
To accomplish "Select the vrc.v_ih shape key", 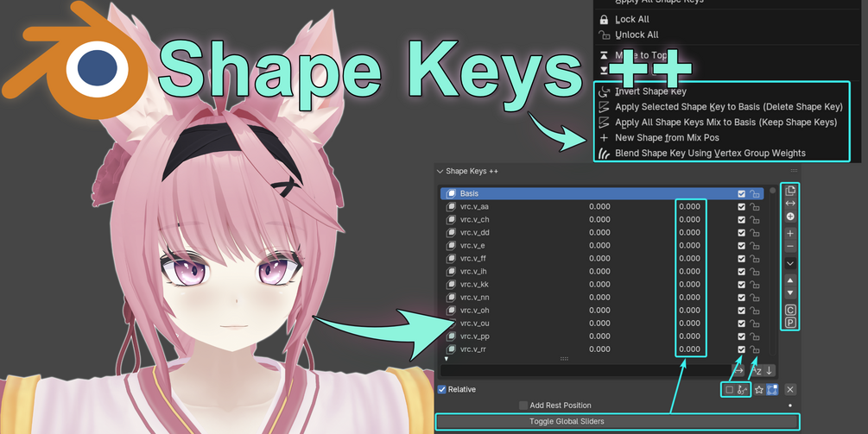I will pyautogui.click(x=473, y=272).
